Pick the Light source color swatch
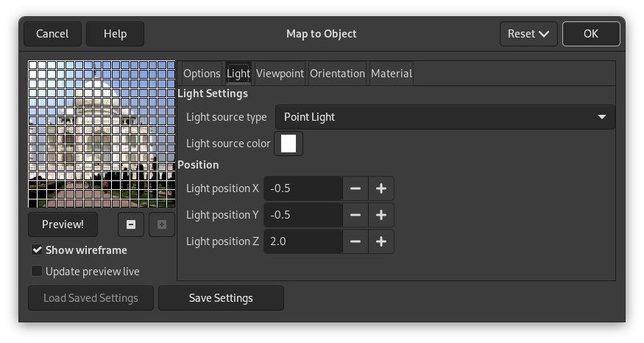 (x=289, y=144)
